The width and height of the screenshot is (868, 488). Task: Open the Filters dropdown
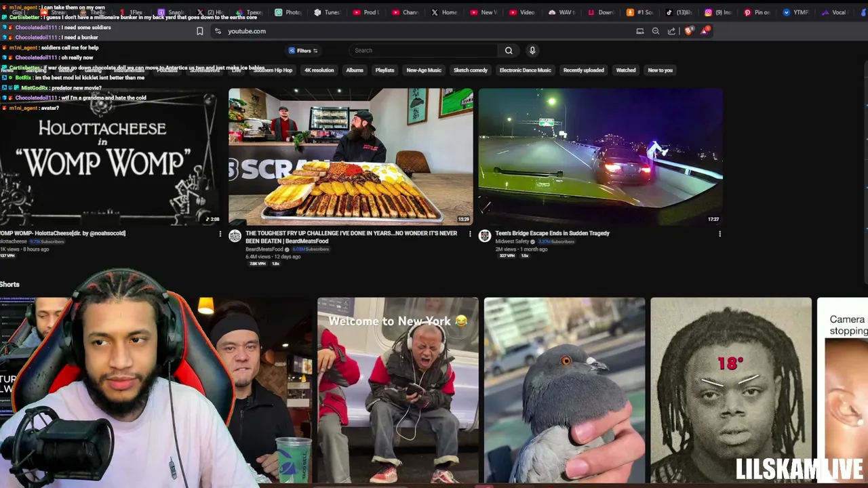pos(303,51)
